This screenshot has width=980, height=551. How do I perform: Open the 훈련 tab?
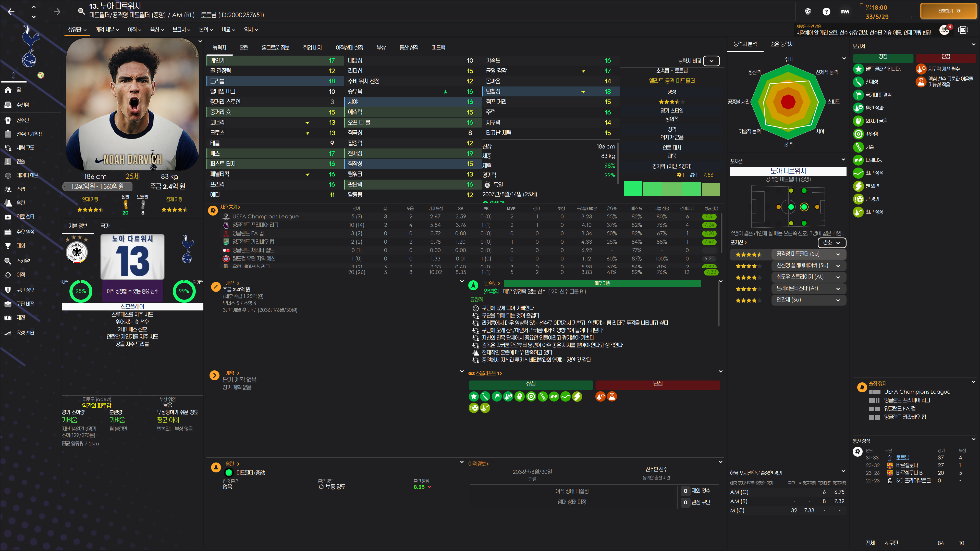coord(243,47)
